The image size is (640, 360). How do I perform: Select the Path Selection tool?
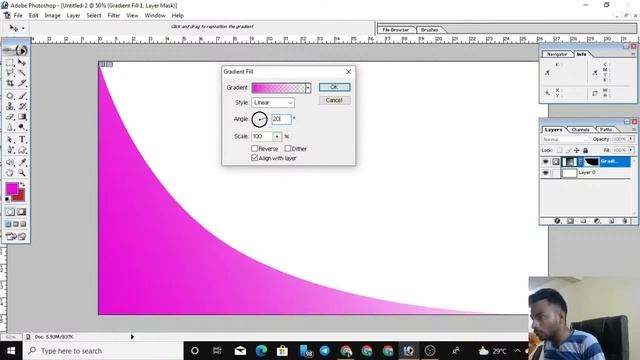coord(10,140)
